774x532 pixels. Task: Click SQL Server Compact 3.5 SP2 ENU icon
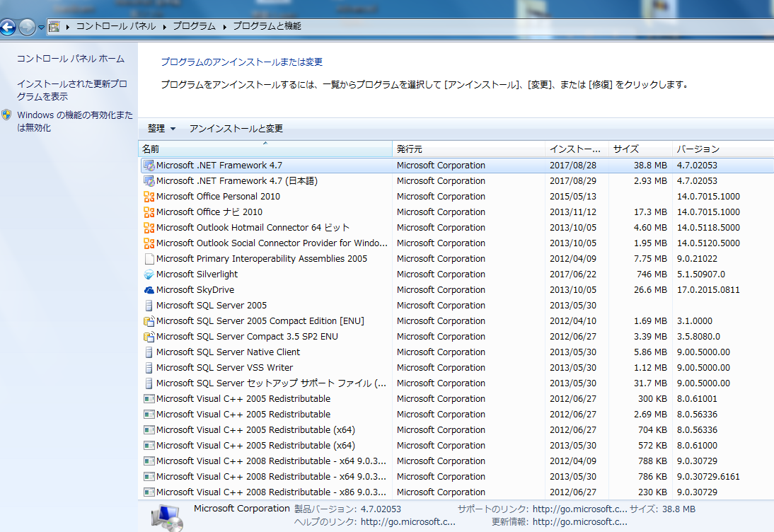pos(149,337)
